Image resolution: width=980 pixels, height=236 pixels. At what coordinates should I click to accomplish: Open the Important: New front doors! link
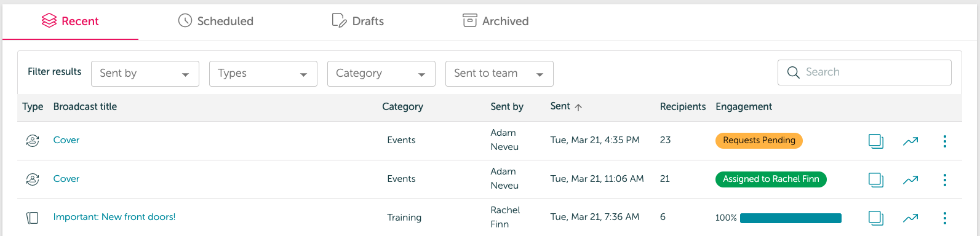tap(114, 217)
